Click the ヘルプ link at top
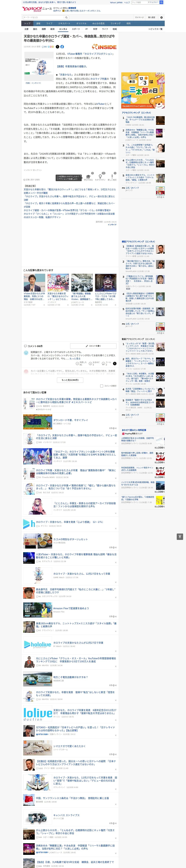This screenshot has height=868, width=186. [127, 2]
